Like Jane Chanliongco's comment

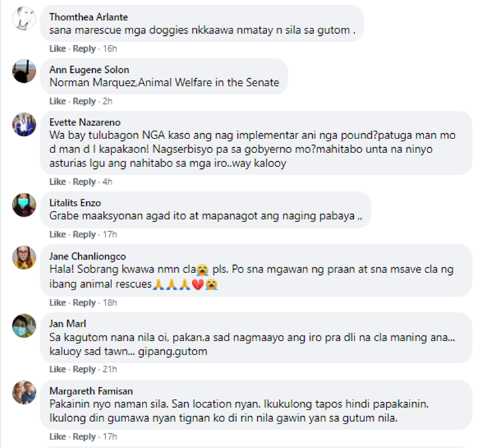click(58, 303)
